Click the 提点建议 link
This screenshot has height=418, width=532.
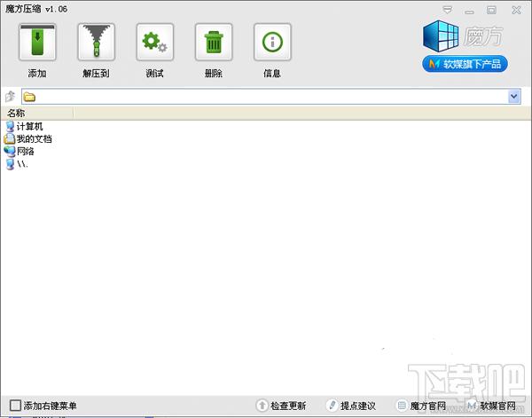coord(358,406)
